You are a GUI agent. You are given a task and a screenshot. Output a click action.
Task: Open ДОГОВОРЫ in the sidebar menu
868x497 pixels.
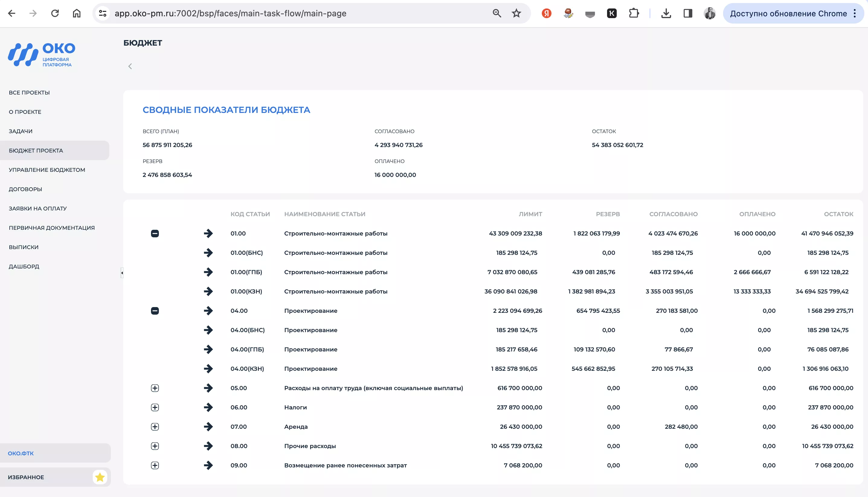tap(25, 189)
